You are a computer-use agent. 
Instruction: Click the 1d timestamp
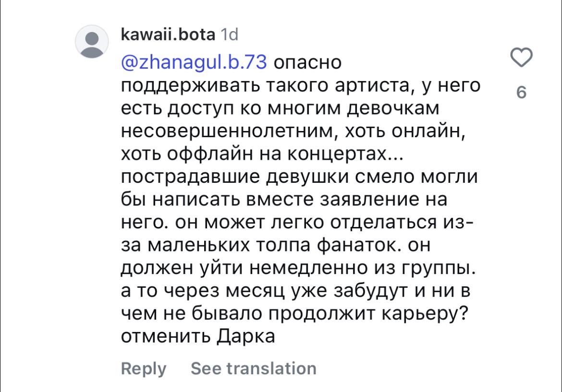tap(230, 35)
